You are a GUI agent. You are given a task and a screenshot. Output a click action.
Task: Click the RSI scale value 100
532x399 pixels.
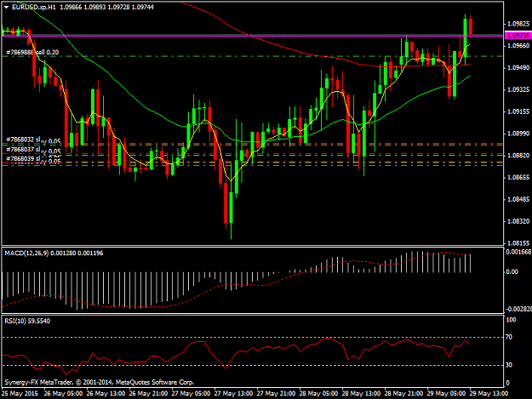tap(511, 320)
